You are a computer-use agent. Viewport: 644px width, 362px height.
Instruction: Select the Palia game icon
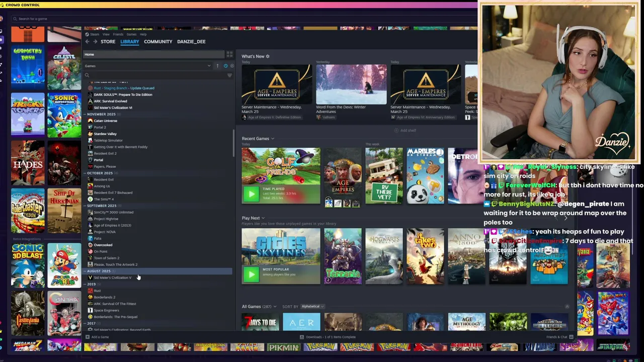(x=90, y=238)
